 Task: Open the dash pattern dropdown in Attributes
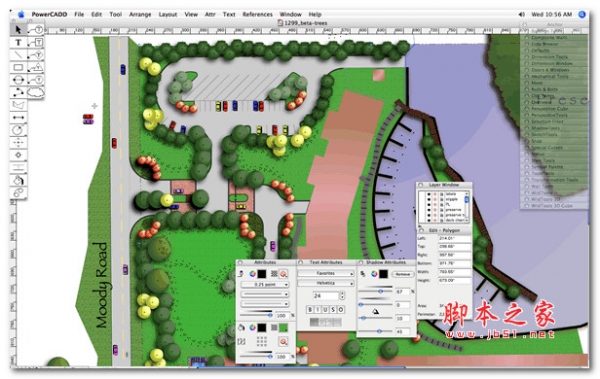[x=264, y=304]
